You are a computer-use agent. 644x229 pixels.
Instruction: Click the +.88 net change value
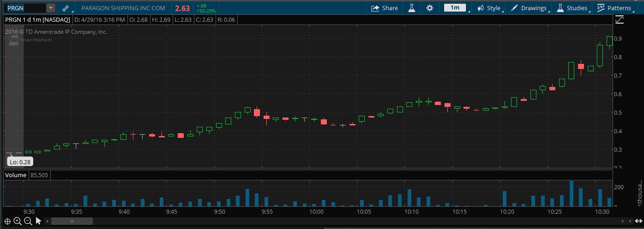tap(201, 6)
